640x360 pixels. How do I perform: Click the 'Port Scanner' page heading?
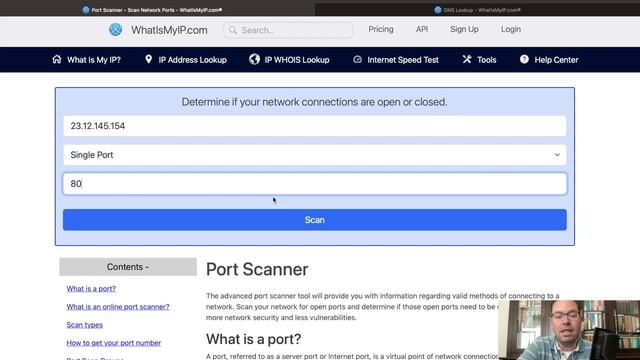[257, 269]
